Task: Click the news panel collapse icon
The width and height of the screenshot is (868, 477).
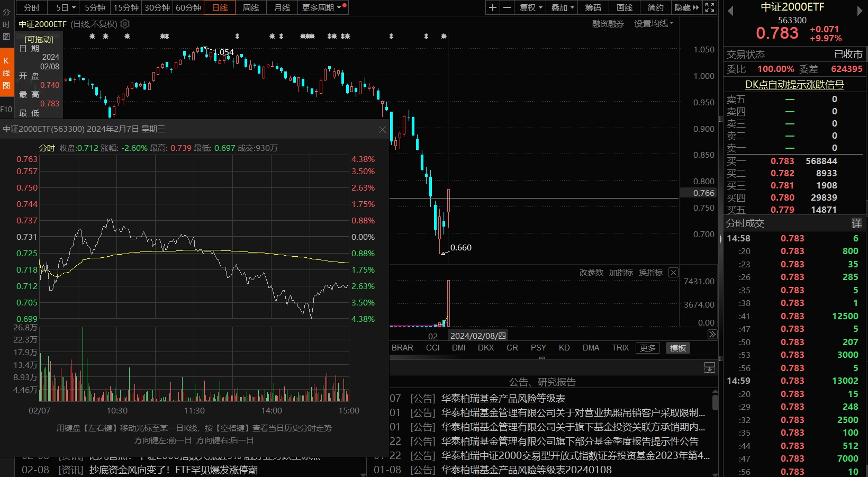Action: pyautogui.click(x=710, y=367)
